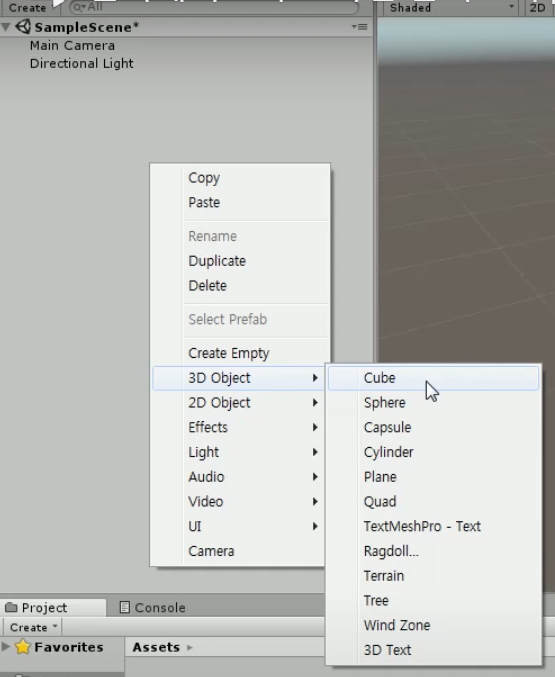Expand the Light submenu

240,452
